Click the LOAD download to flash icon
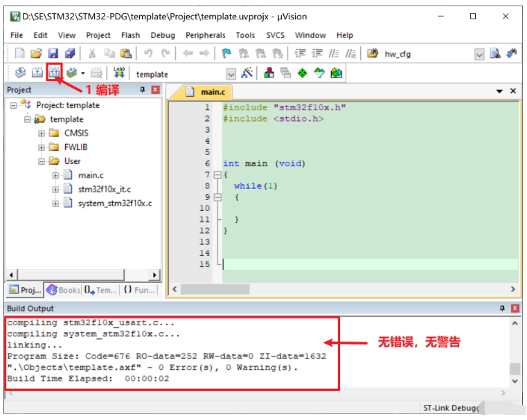This screenshot has width=527, height=420. coord(119,73)
